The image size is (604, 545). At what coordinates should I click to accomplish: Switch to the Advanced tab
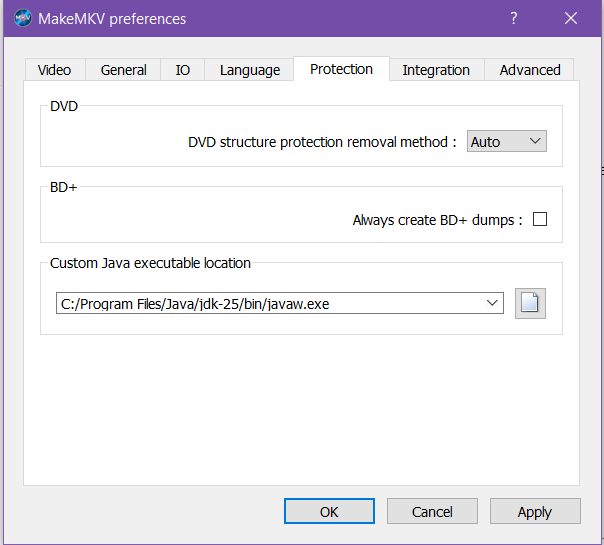tap(530, 70)
